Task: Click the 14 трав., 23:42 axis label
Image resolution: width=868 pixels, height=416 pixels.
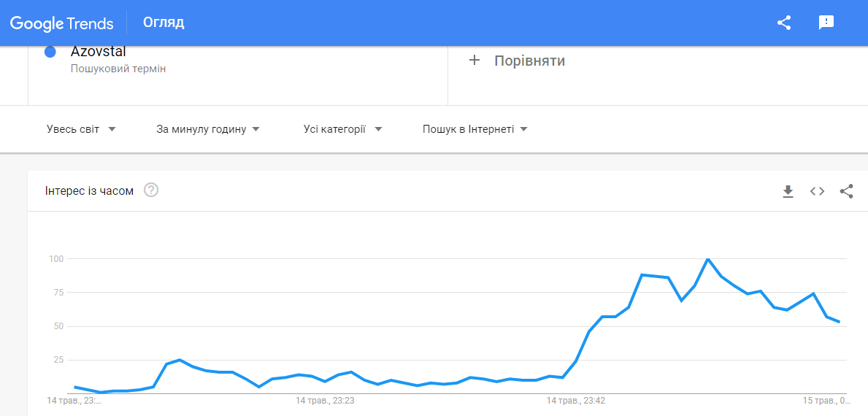Action: (x=576, y=401)
